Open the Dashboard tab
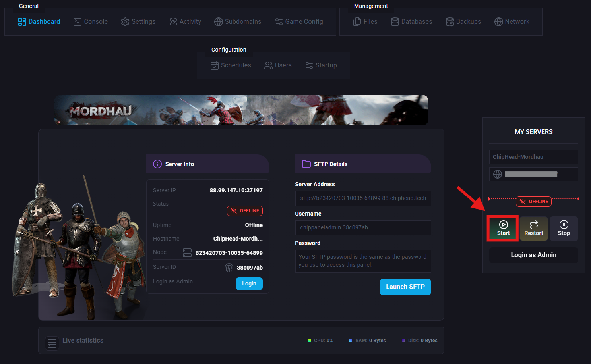 pos(39,22)
